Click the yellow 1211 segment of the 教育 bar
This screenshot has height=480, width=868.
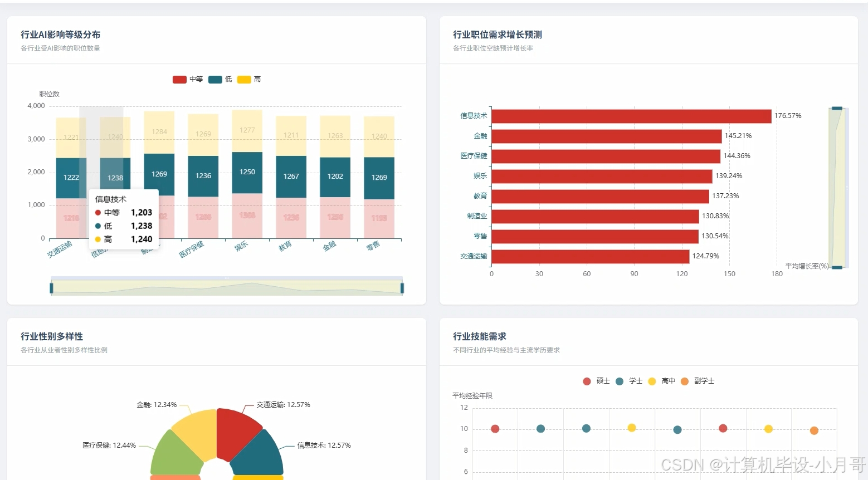pyautogui.click(x=291, y=136)
